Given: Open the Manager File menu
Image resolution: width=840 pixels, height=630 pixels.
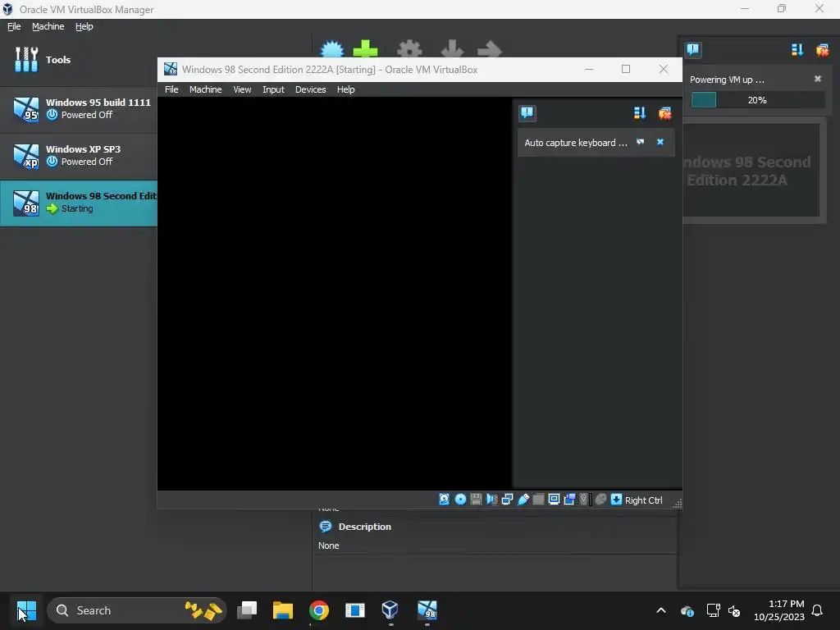Looking at the screenshot, I should click(x=14, y=26).
